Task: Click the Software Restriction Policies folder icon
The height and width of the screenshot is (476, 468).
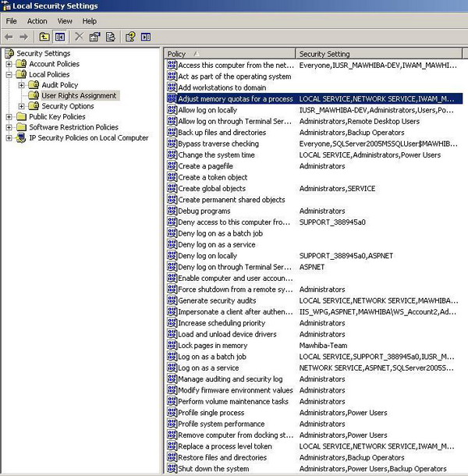Action: point(21,127)
